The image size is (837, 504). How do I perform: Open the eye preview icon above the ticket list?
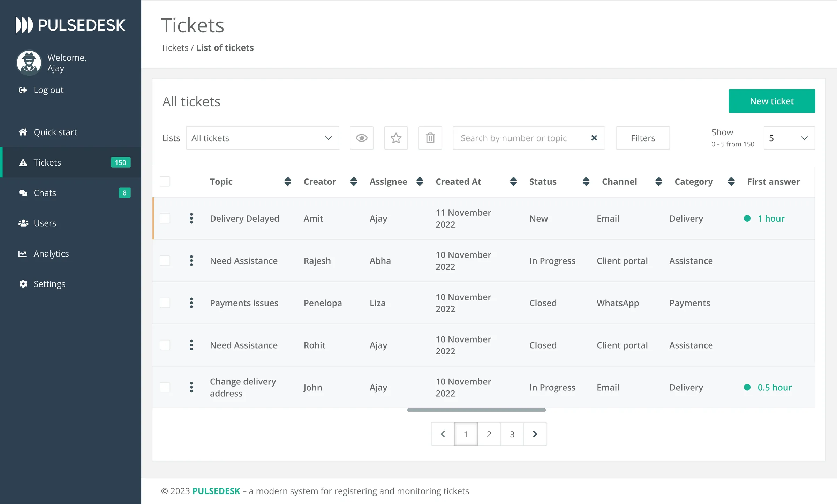coord(362,138)
